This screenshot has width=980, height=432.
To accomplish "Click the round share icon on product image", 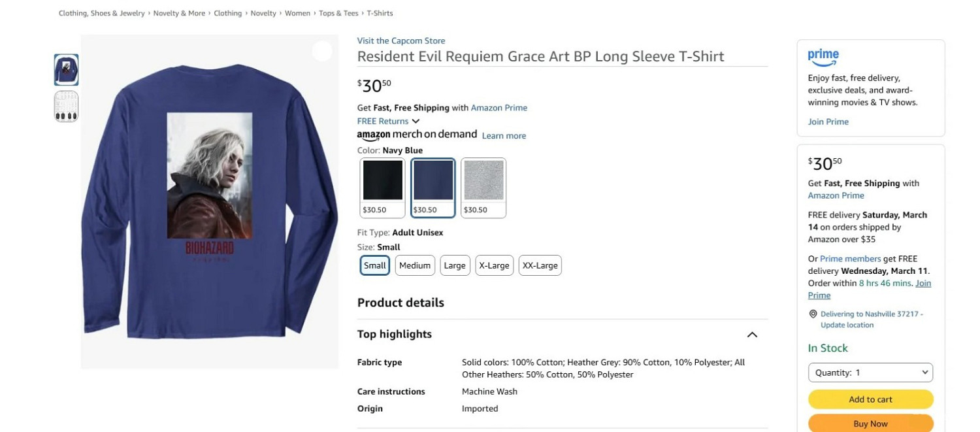I will pos(322,51).
